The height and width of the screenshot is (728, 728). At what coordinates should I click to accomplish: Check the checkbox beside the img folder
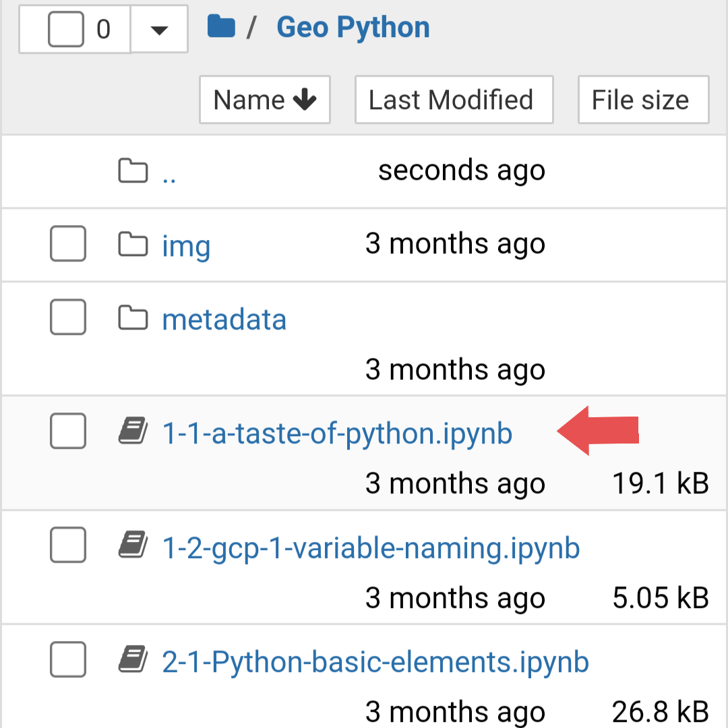[67, 245]
